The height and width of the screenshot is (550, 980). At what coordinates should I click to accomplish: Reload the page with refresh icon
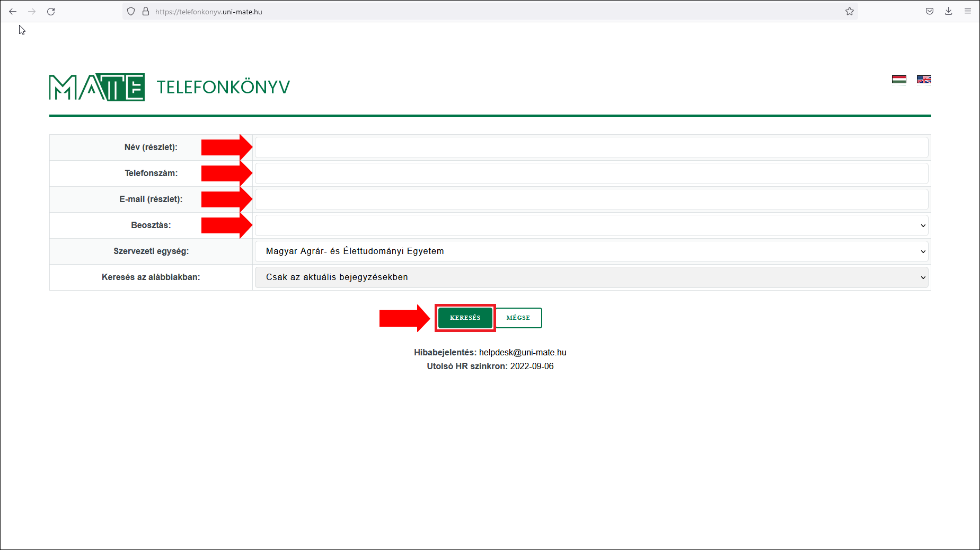[x=51, y=11]
